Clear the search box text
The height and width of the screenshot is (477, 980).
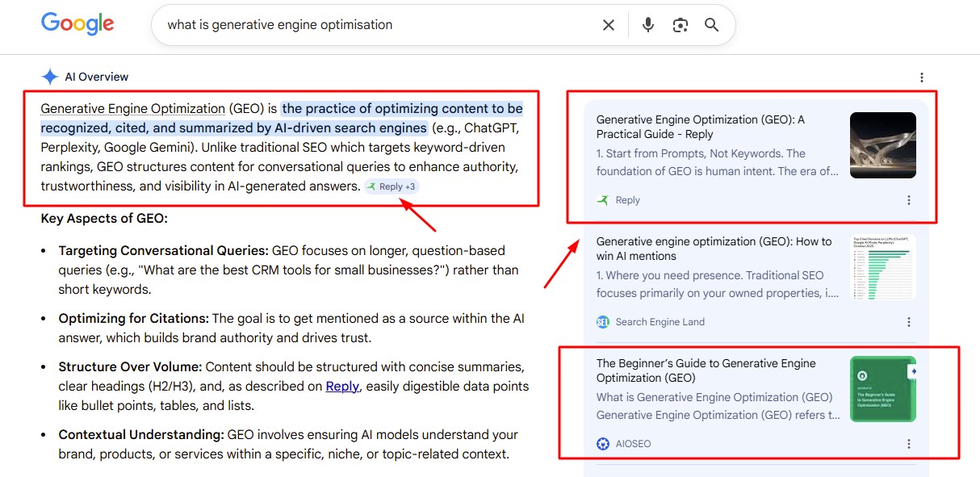(x=609, y=25)
